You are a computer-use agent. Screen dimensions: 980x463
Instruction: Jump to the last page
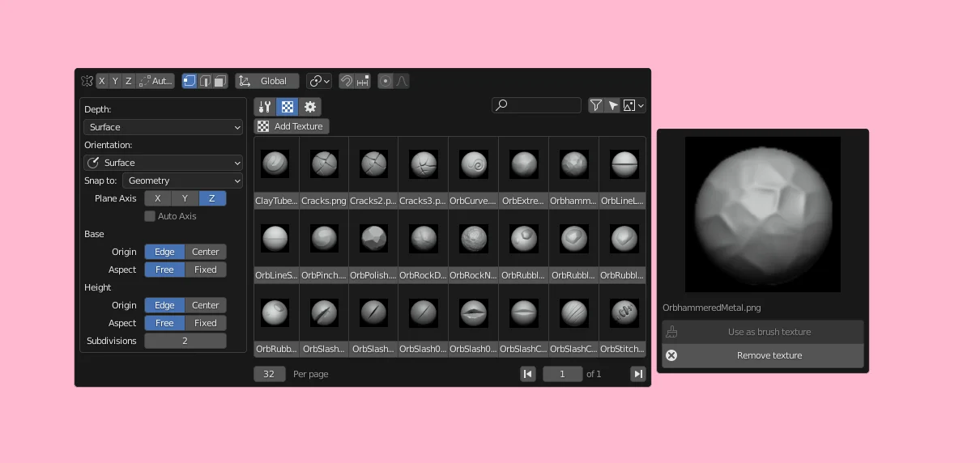(x=638, y=374)
